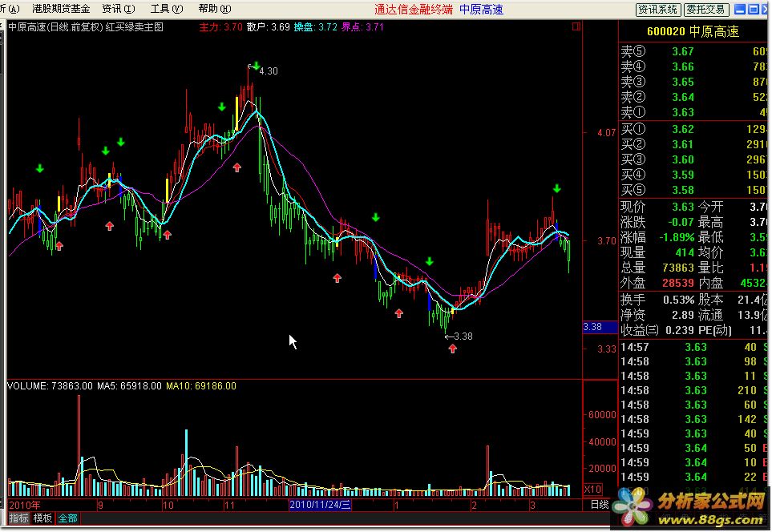This screenshot has width=772, height=532.
Task: Click the 日线 period label
Action: (599, 505)
